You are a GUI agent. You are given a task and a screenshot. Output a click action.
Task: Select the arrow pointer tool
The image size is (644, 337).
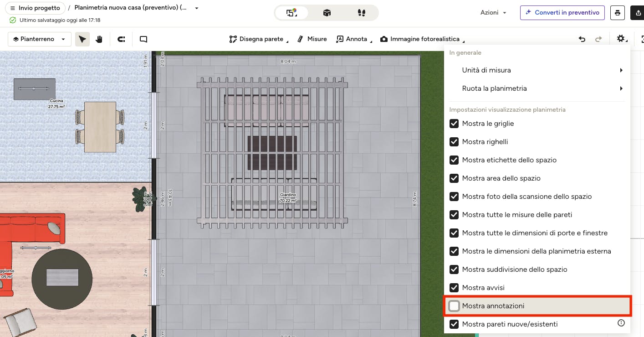[x=82, y=39]
